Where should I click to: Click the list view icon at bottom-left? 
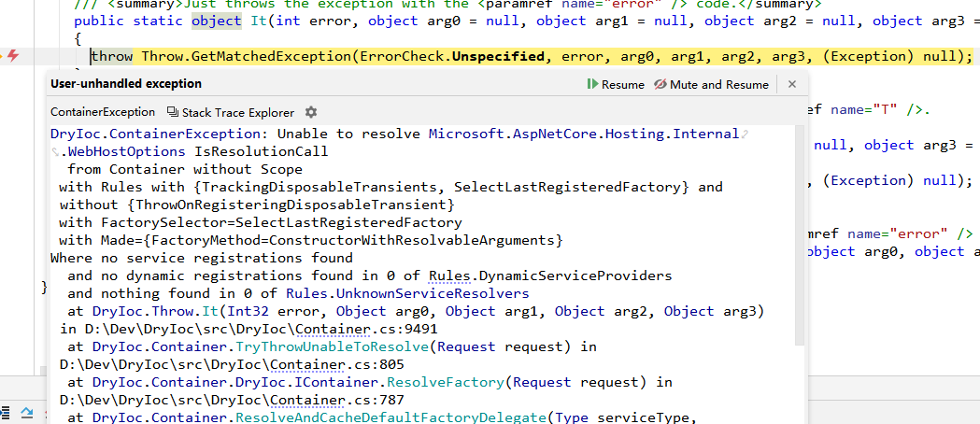[5, 413]
